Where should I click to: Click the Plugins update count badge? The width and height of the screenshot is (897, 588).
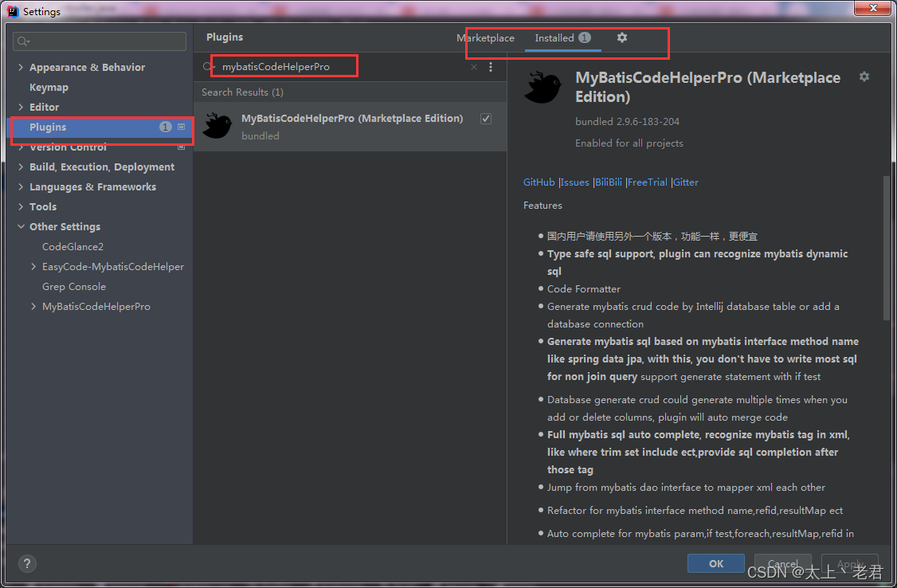point(166,127)
